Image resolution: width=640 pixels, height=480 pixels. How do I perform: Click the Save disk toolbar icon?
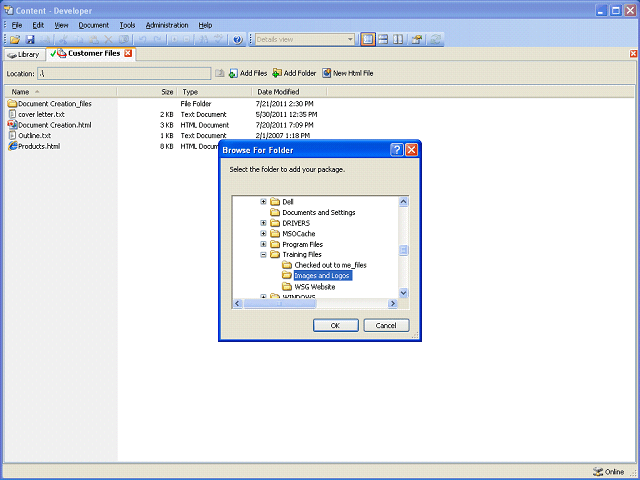coord(30,39)
